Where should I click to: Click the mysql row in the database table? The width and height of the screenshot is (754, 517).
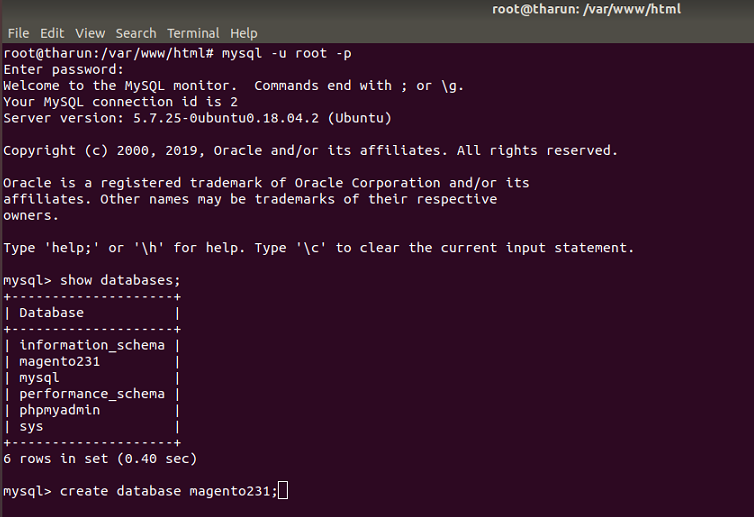coord(40,378)
